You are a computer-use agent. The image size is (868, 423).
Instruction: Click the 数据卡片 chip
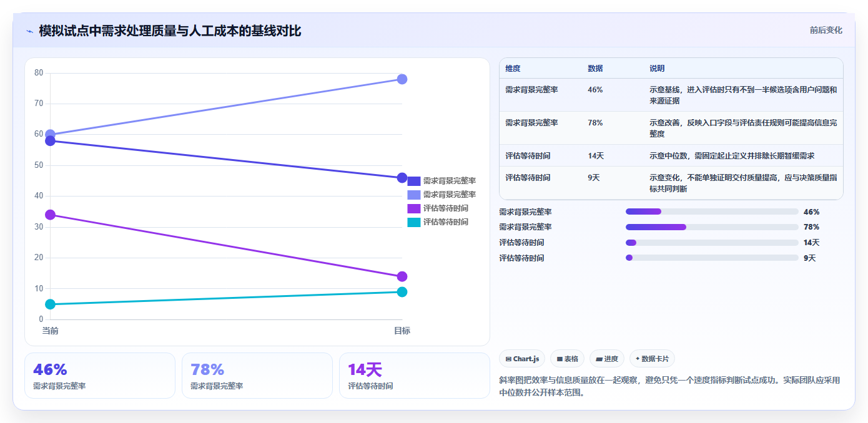pyautogui.click(x=652, y=359)
